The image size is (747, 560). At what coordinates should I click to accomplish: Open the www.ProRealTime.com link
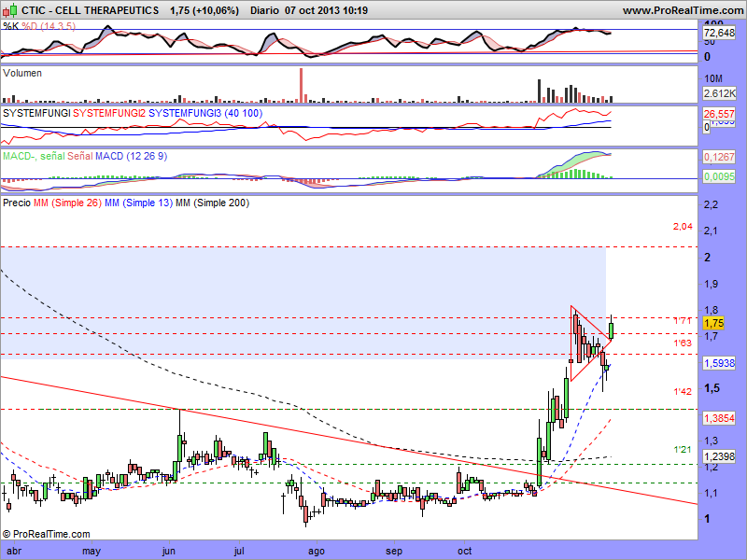tap(684, 10)
